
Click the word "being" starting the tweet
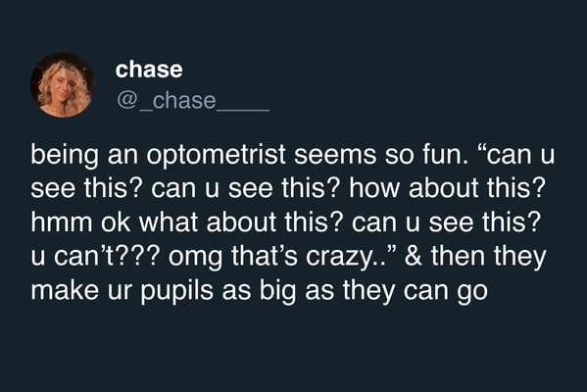tap(65, 155)
